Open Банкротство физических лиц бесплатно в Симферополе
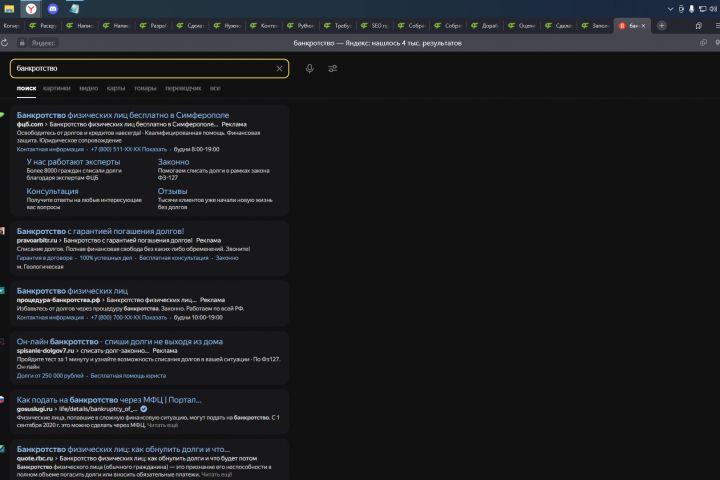 tap(123, 115)
